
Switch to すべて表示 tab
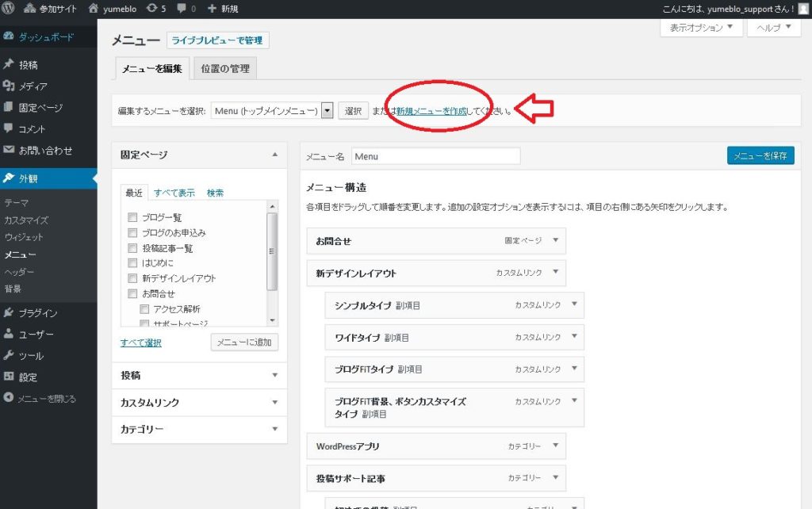click(x=174, y=193)
